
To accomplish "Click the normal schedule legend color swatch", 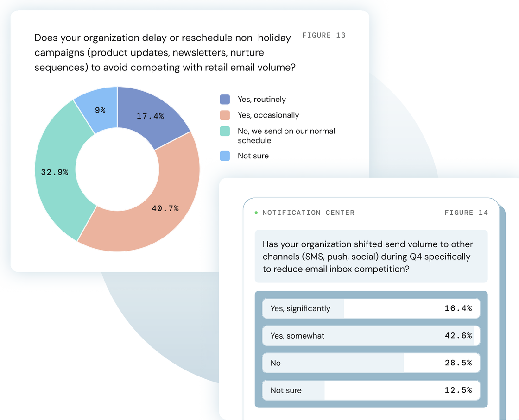I will tap(225, 131).
